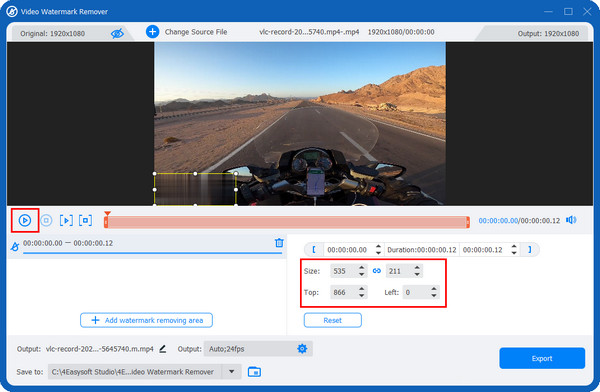Edit output file name with pencil icon
Screen dimensions: 600x392
tap(163, 349)
